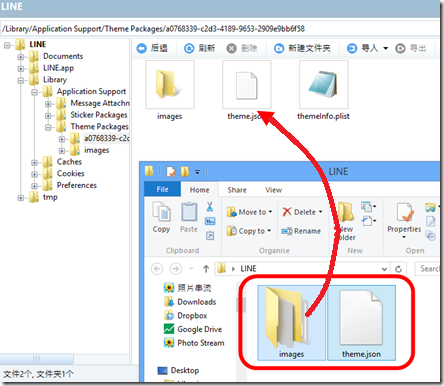Expand the Documents folder node

pos(21,57)
